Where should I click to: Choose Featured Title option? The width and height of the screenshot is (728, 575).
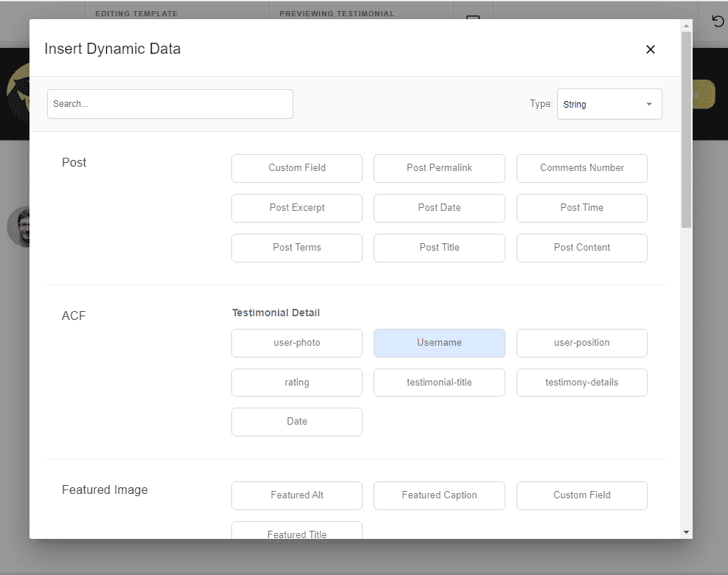pyautogui.click(x=297, y=531)
